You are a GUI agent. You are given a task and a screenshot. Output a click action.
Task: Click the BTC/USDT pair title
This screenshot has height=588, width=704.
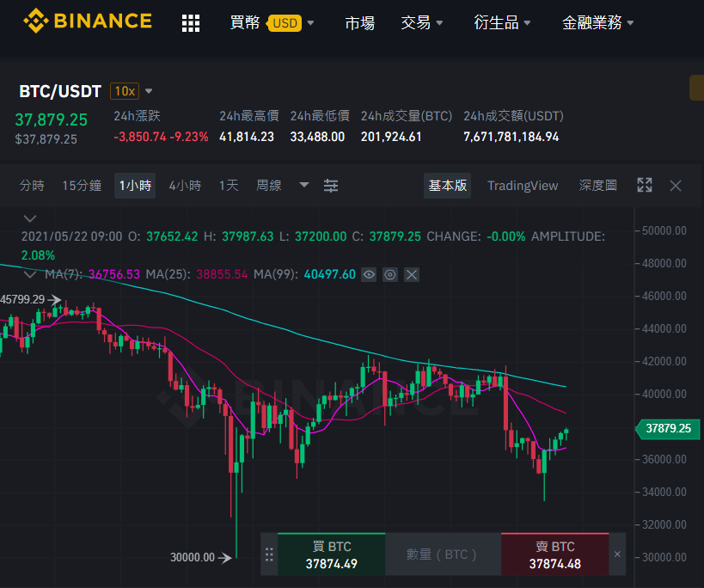pos(60,92)
